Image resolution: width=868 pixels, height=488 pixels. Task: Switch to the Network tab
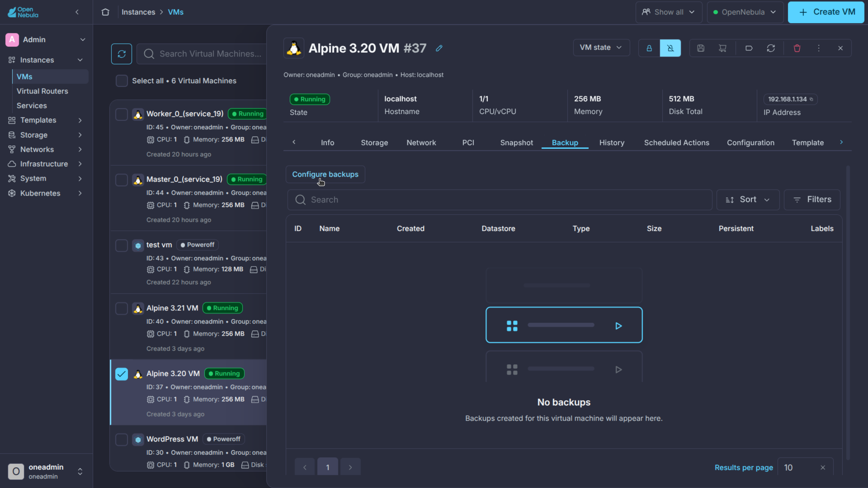click(421, 142)
